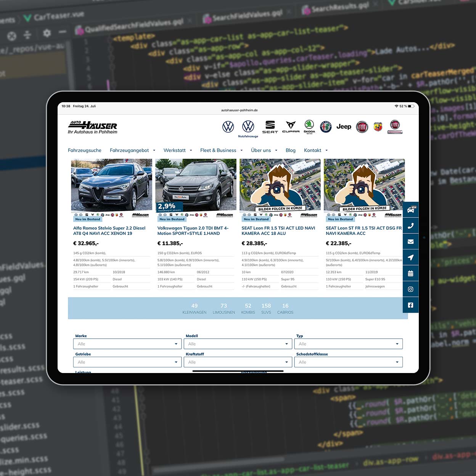
Task: Filter by 49 Kleinwagen
Action: (x=195, y=309)
